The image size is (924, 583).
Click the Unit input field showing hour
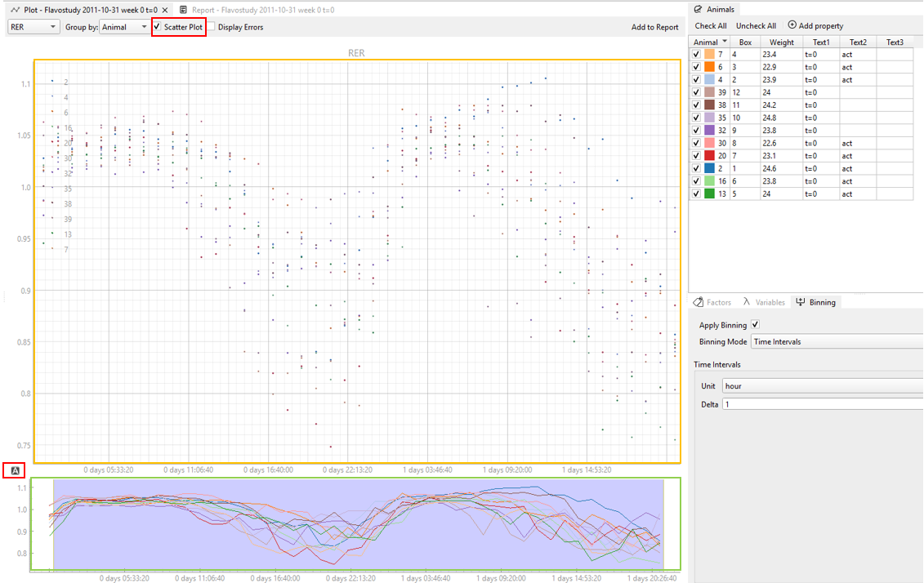click(x=817, y=385)
